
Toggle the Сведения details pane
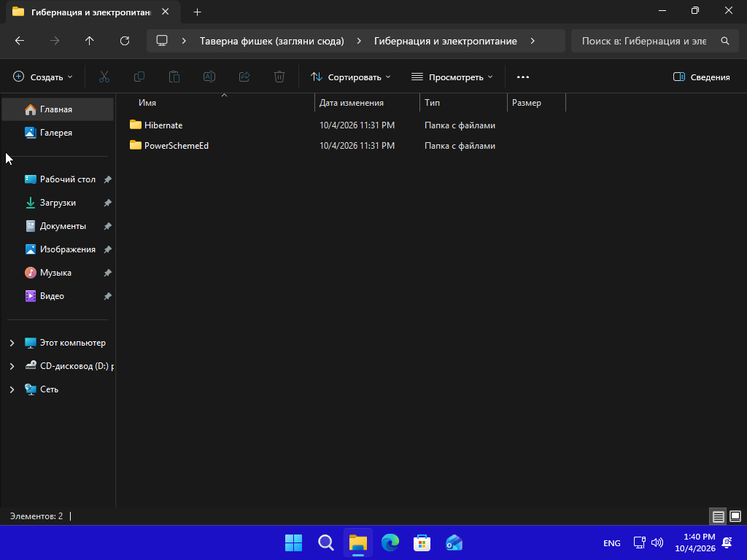pos(701,77)
